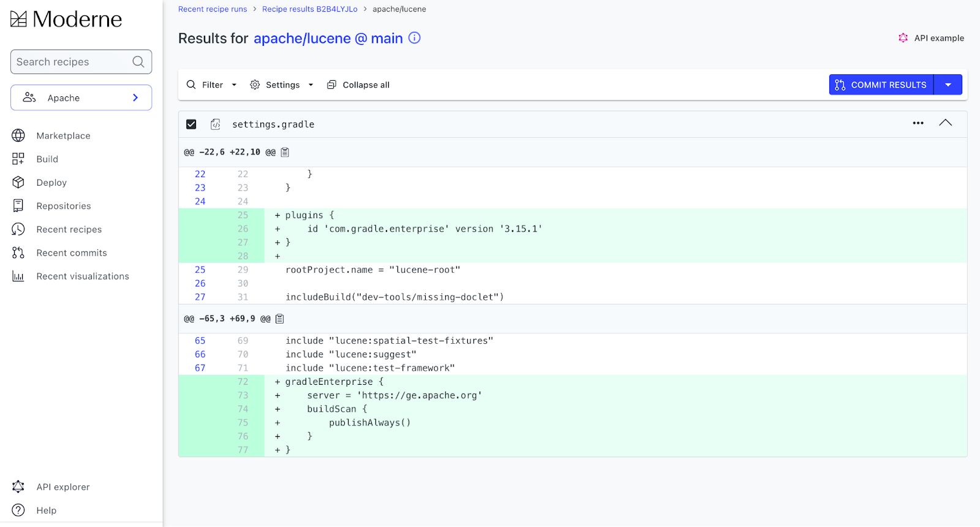Click the includeBuild missing-doclet line
Image resolution: width=980 pixels, height=527 pixels.
(394, 297)
